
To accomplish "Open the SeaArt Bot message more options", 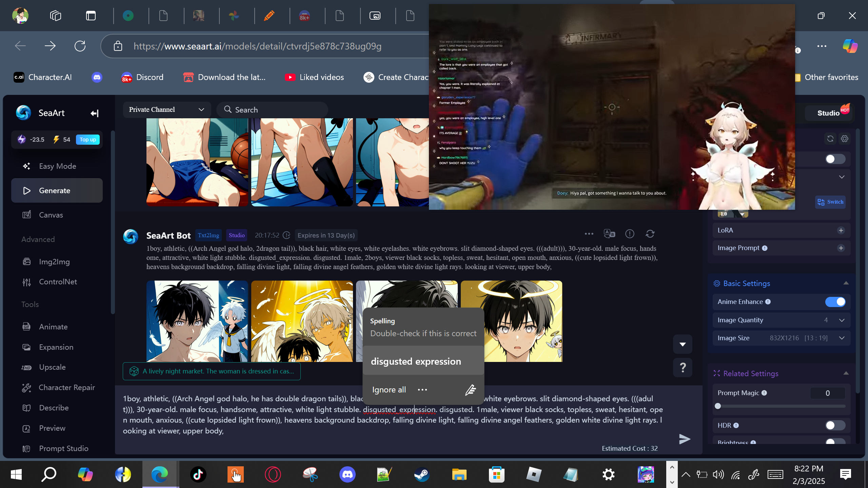I will (589, 234).
